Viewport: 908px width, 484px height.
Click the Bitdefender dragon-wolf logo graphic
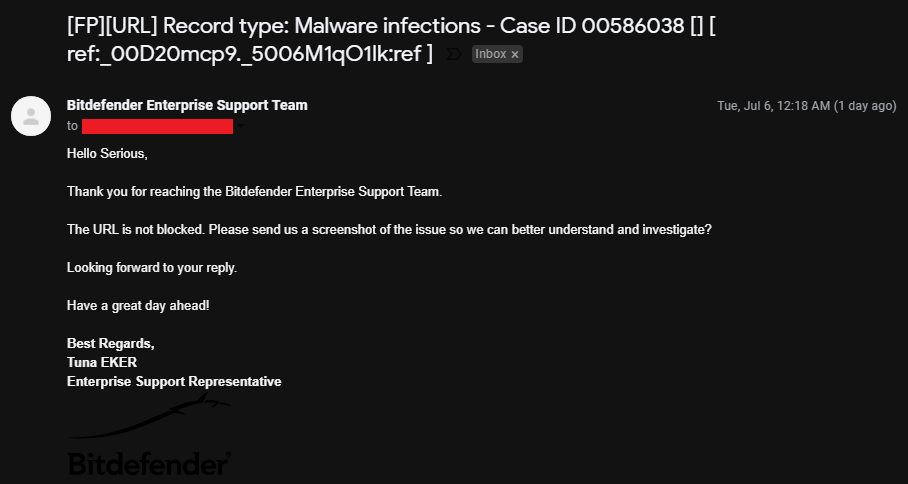tap(150, 418)
